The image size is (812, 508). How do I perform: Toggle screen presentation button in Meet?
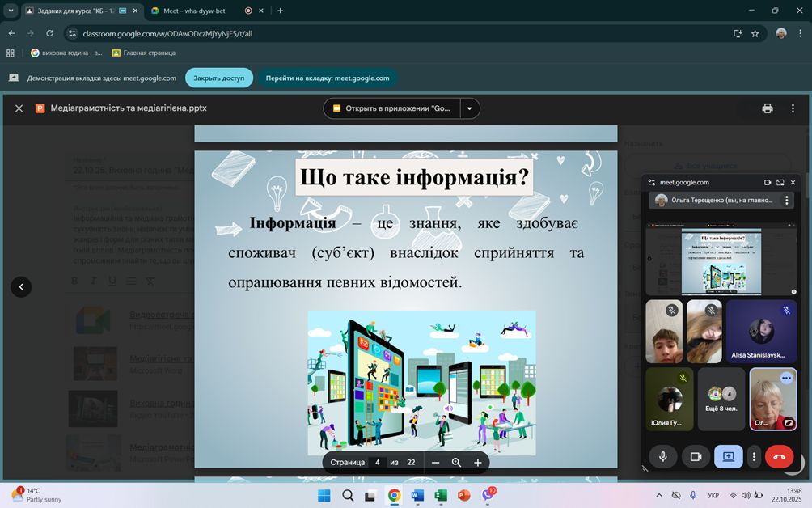point(728,456)
